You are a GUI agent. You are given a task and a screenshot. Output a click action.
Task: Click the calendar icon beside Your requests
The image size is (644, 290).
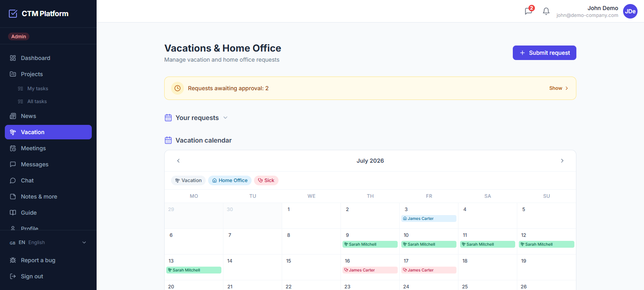coord(168,118)
